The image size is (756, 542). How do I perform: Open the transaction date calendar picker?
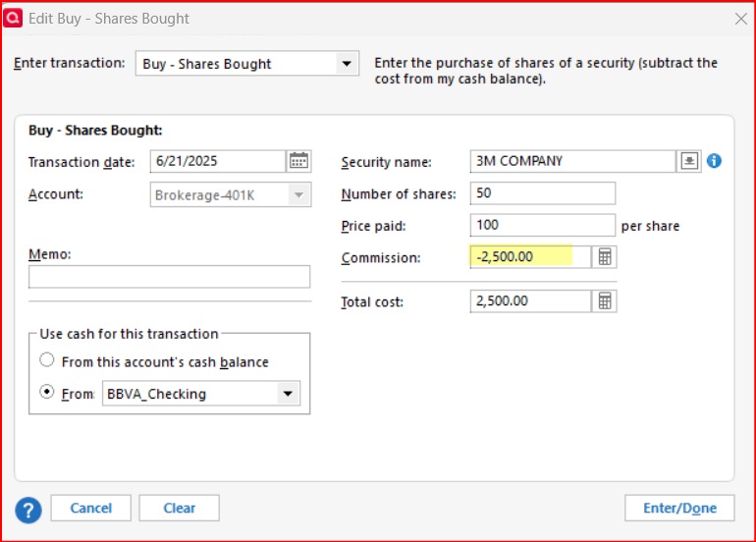point(298,161)
